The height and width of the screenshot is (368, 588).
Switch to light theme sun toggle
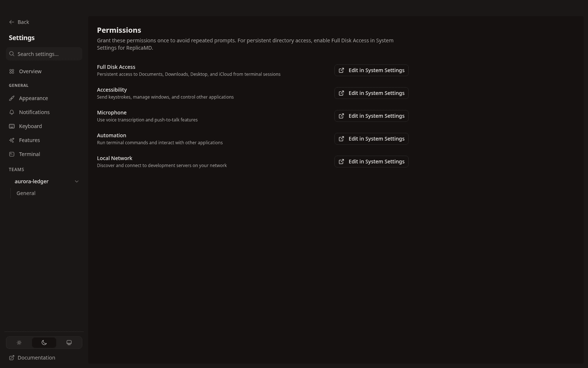(19, 343)
